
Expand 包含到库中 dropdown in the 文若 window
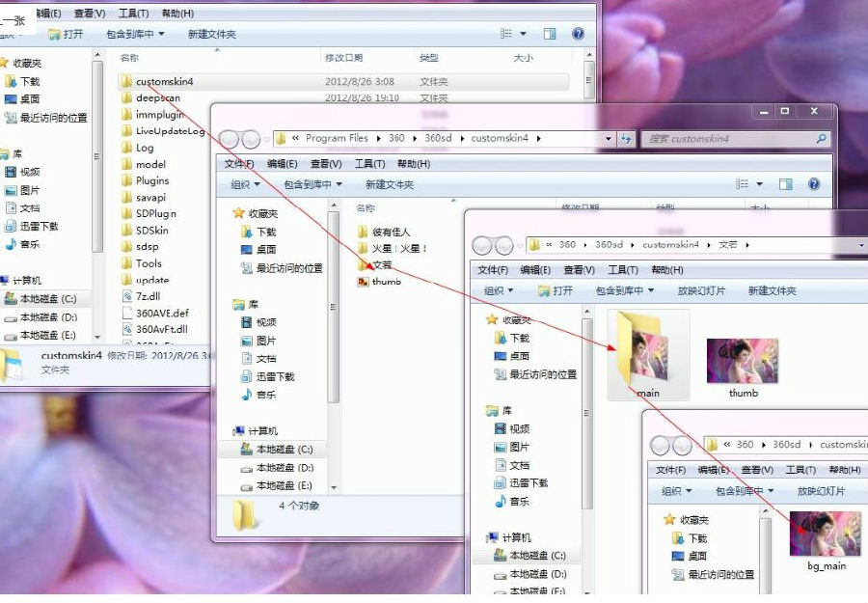625,290
